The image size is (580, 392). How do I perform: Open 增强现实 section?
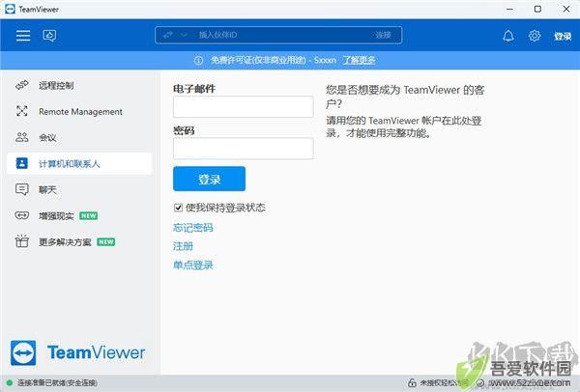79,215
